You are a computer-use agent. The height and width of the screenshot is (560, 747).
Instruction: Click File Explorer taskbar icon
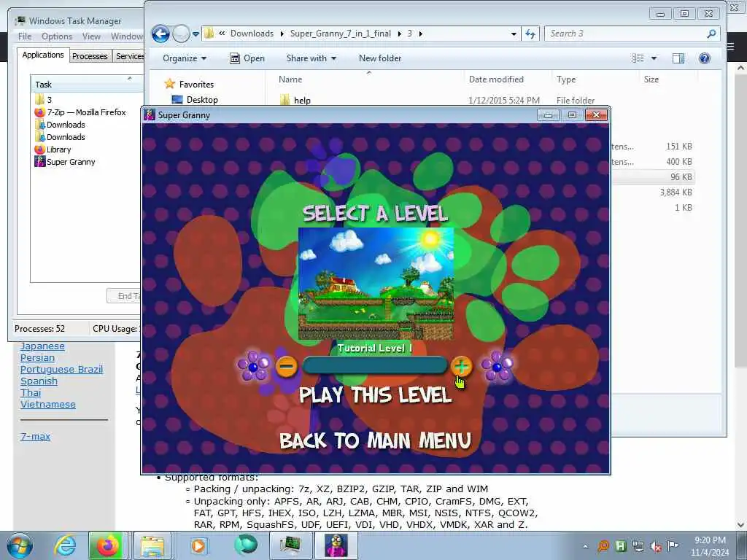(152, 545)
